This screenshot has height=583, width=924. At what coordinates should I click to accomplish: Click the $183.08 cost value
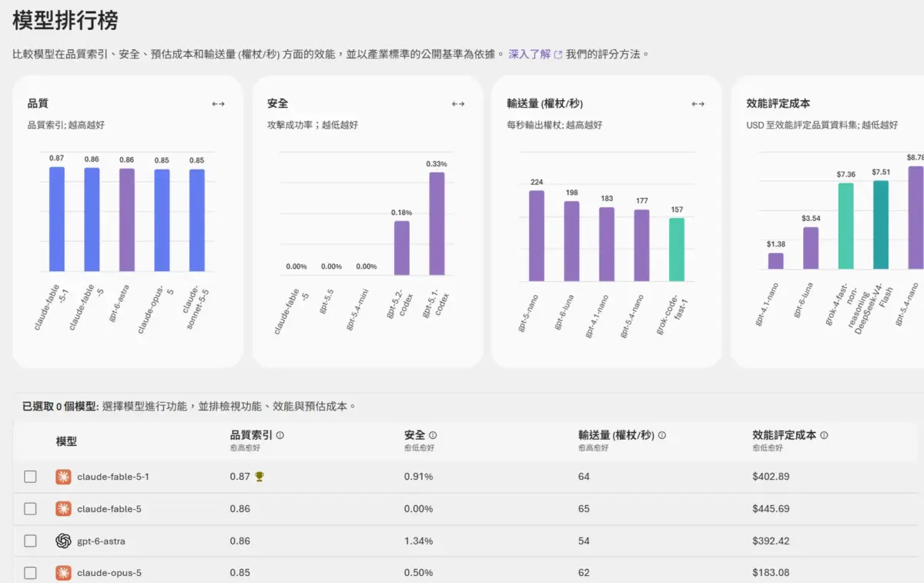[771, 573]
